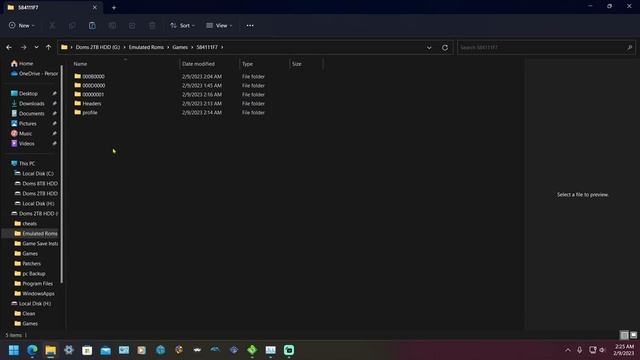The width and height of the screenshot is (640, 360).
Task: Click the Rename icon in toolbar
Action: coord(112,25)
